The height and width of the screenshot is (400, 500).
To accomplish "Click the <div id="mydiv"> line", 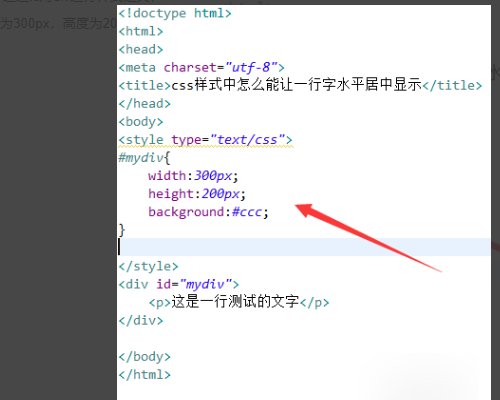I will 179,284.
